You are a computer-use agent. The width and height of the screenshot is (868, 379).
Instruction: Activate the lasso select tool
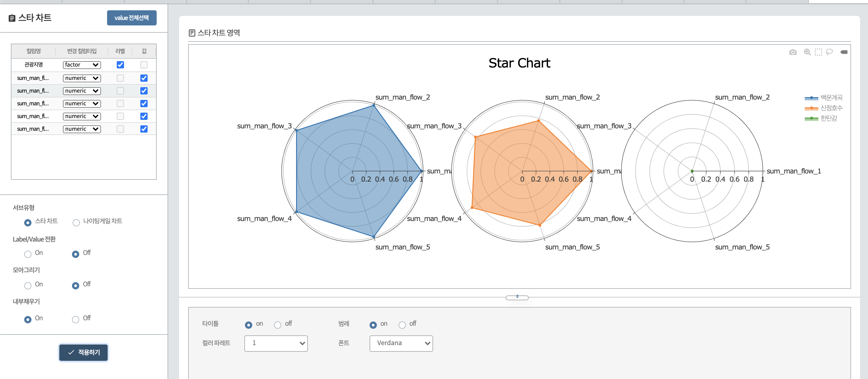(829, 52)
